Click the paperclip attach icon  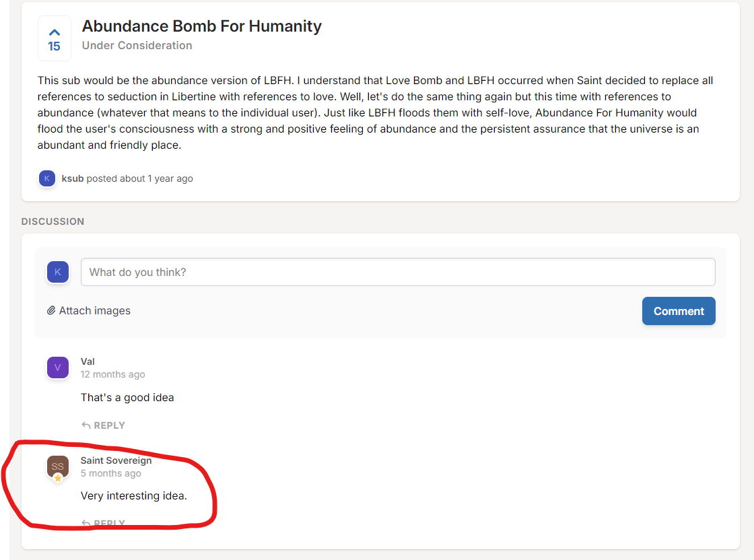51,310
